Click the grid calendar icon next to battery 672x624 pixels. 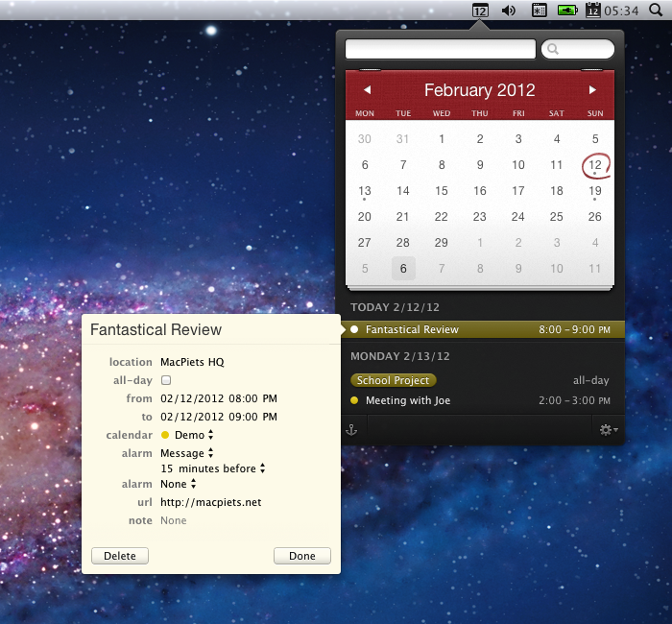[539, 10]
